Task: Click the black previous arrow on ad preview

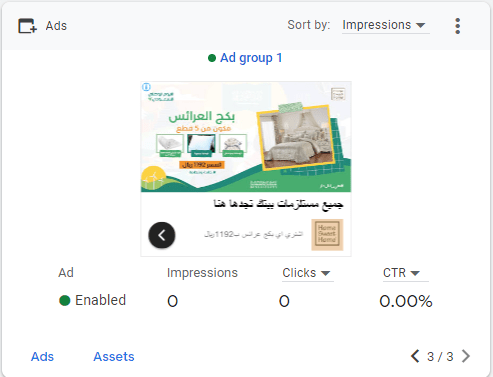Action: [x=162, y=235]
